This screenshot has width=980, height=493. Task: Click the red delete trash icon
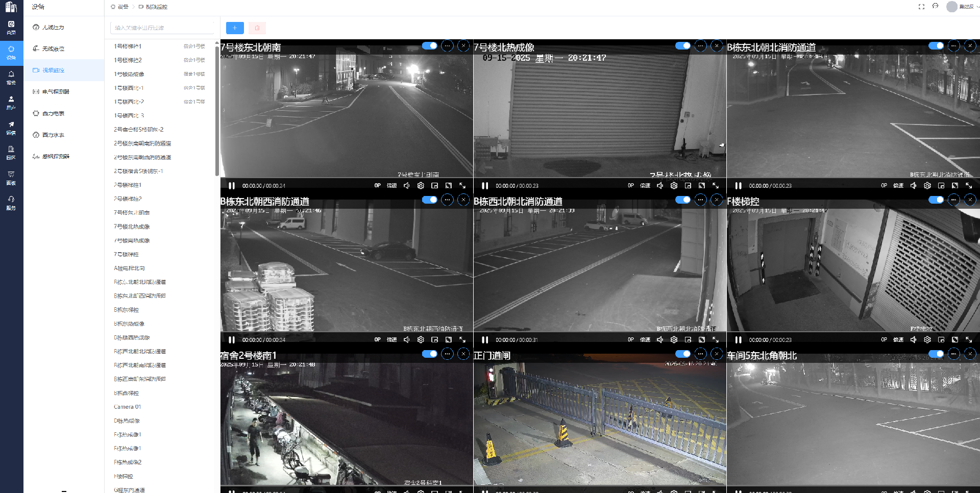pos(257,28)
